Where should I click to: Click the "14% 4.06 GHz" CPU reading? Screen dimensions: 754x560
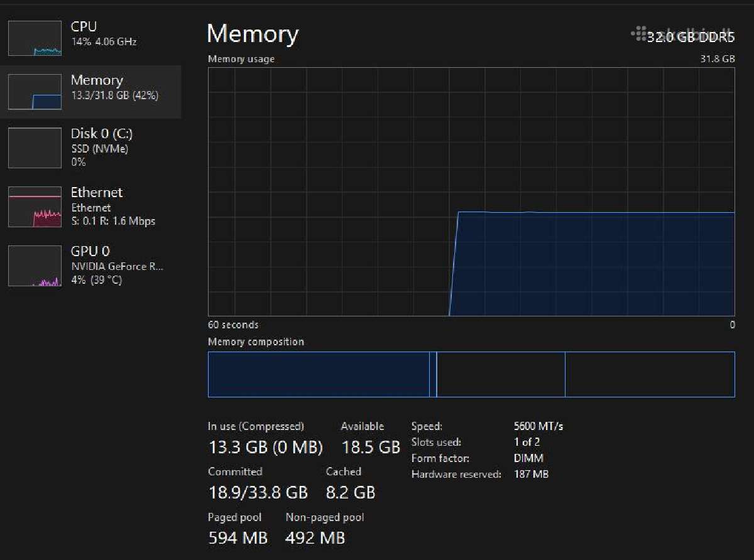(x=104, y=42)
